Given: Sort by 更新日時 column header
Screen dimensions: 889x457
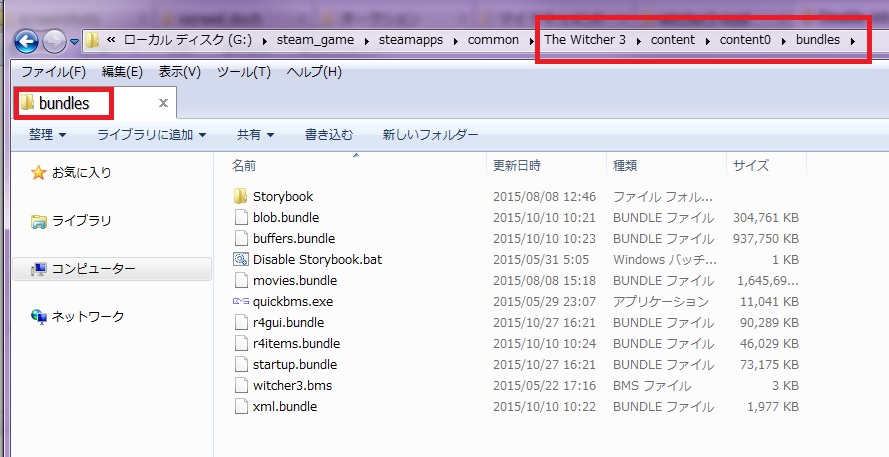Looking at the screenshot, I should [x=517, y=166].
